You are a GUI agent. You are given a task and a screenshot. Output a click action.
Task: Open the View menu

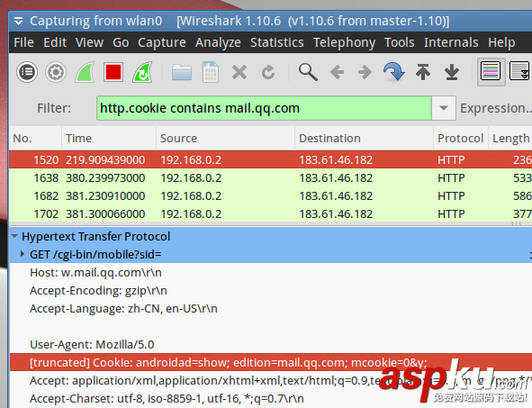pos(89,42)
